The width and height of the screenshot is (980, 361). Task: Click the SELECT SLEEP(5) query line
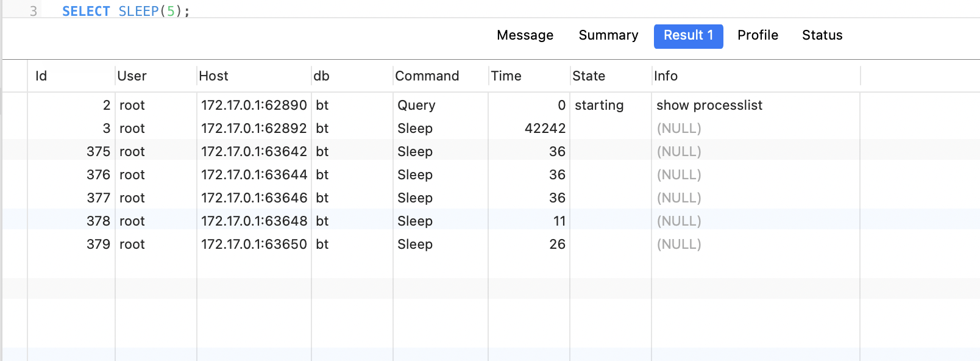pyautogui.click(x=126, y=11)
